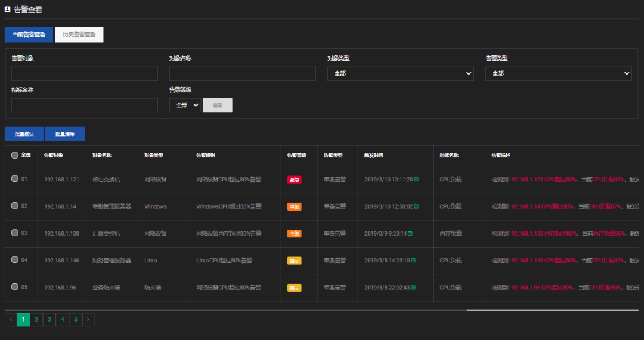Click 财务管理服务器 object name
This screenshot has width=644, height=340.
point(112,261)
